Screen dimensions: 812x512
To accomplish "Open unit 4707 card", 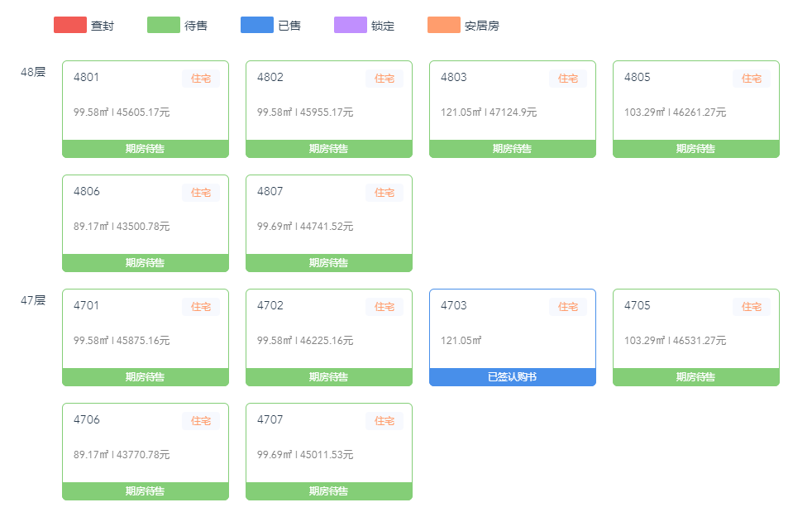I will (x=329, y=446).
